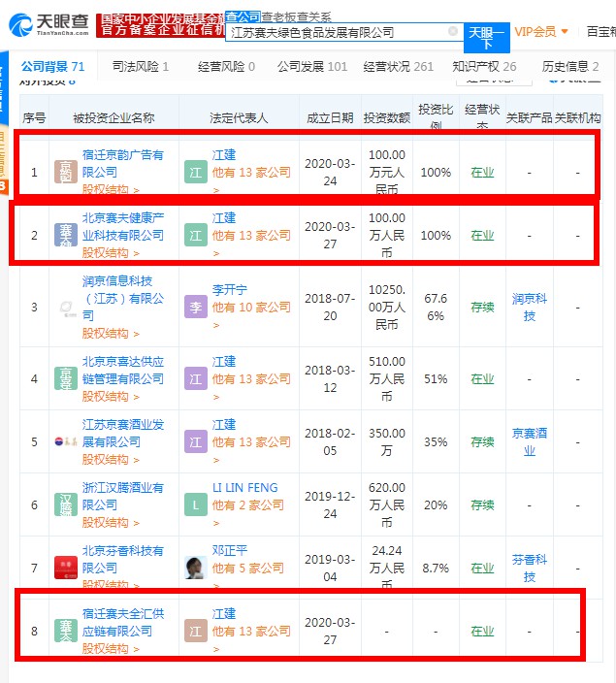The width and height of the screenshot is (616, 683).
Task: Open legal representative 邓正平 name link
Action: tap(230, 550)
